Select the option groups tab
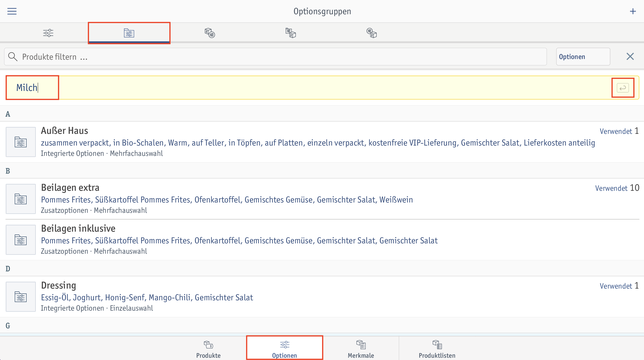Viewport: 644px width, 360px height. point(129,33)
